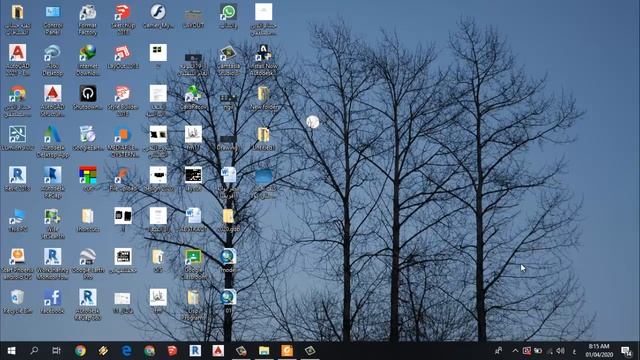
Task: Open the AutoCAD Mechanical desktop shortcut
Action: coord(53,101)
